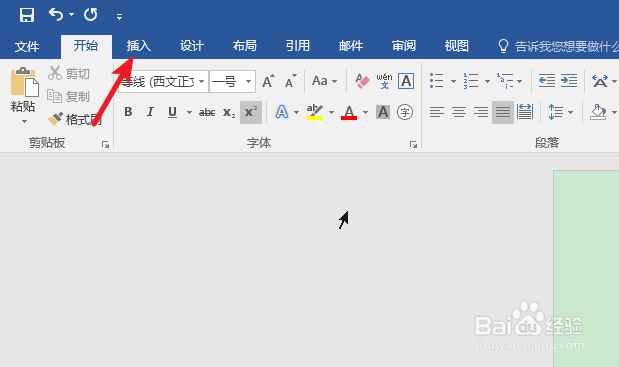The height and width of the screenshot is (367, 619).
Task: Open the font name combo box
Action: tap(163, 81)
